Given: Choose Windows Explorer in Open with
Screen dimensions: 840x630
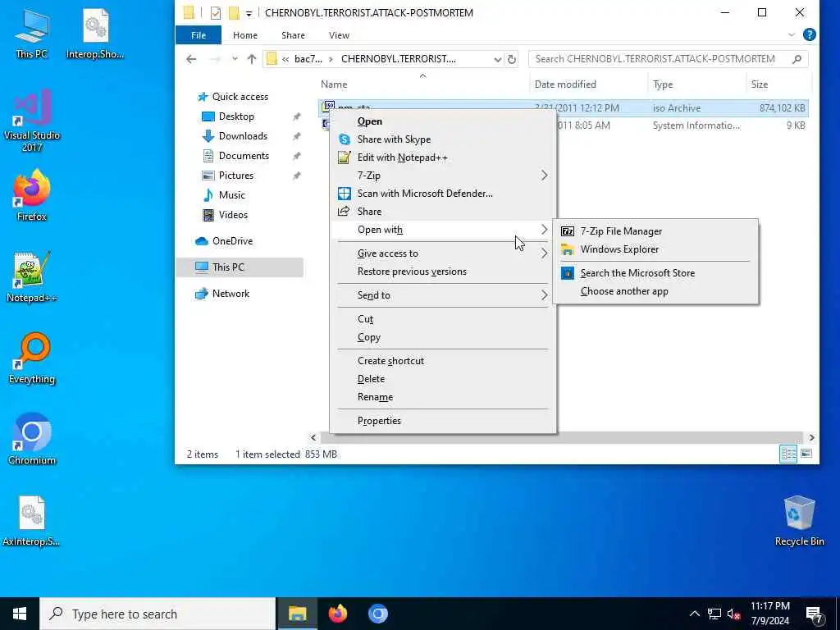Looking at the screenshot, I should [655, 249].
